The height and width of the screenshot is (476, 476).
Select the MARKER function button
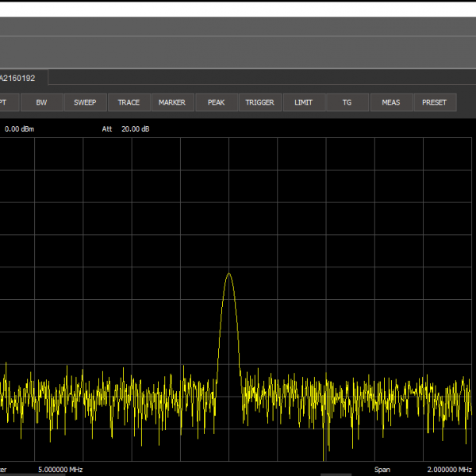tap(172, 102)
